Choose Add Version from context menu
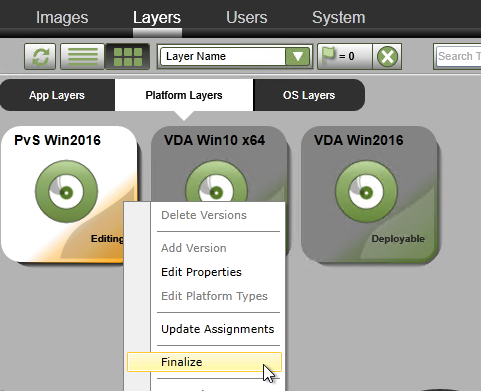The height and width of the screenshot is (391, 481). [194, 248]
